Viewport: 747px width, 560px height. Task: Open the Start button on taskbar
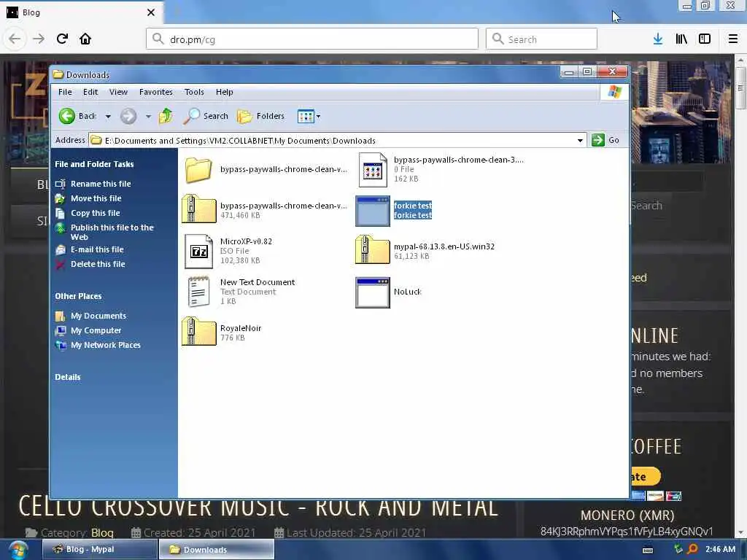pyautogui.click(x=18, y=551)
